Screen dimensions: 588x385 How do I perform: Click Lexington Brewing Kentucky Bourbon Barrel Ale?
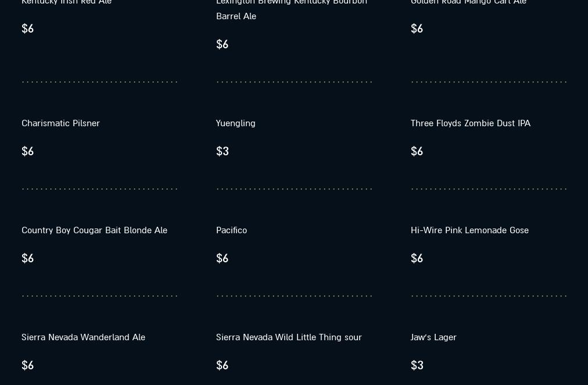[x=291, y=9]
